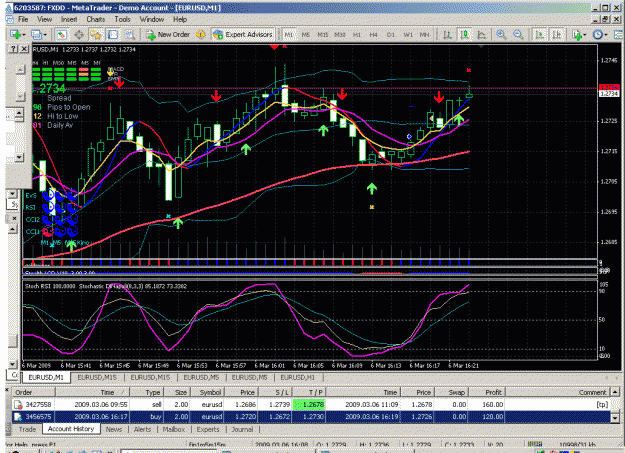Select the H4 timeframe button
625x453 pixels.
373,35
